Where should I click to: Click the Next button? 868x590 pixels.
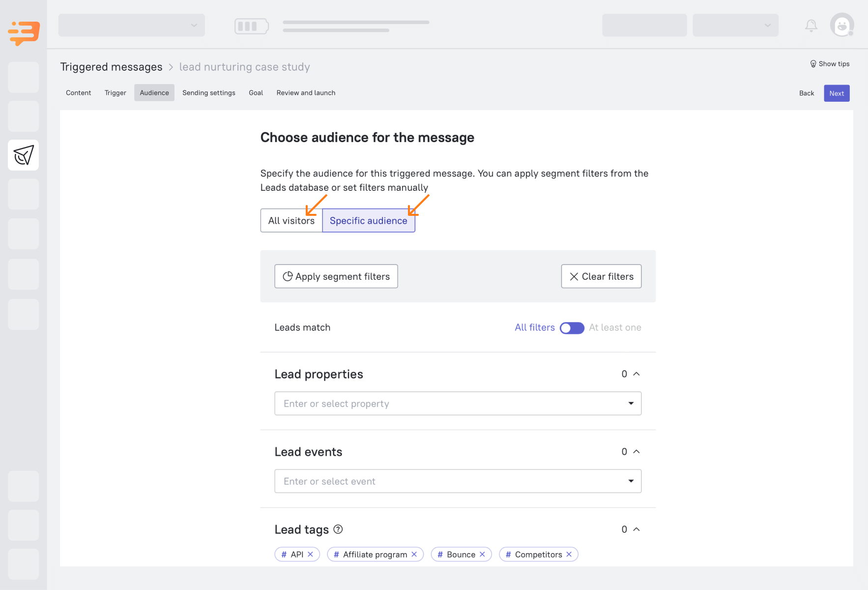pos(837,93)
